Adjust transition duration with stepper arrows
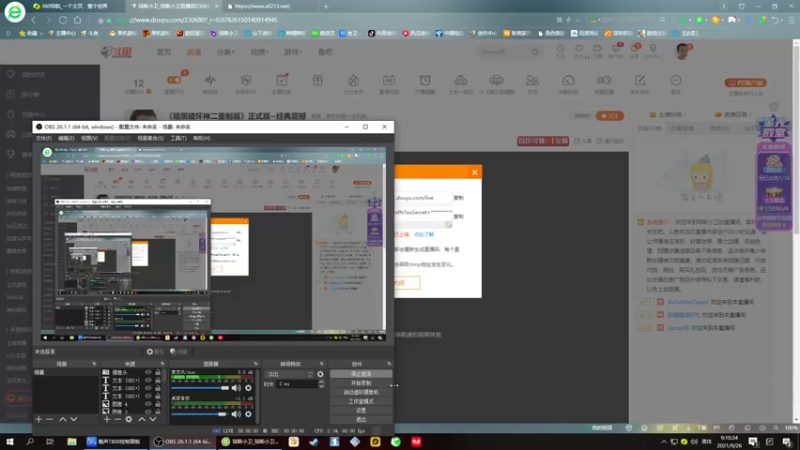Screen dimensions: 800x450 tap(321, 384)
